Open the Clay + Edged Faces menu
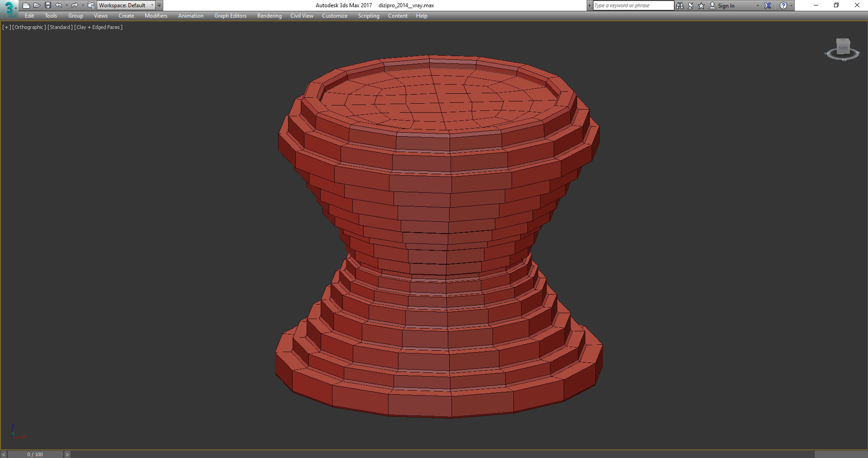 98,27
